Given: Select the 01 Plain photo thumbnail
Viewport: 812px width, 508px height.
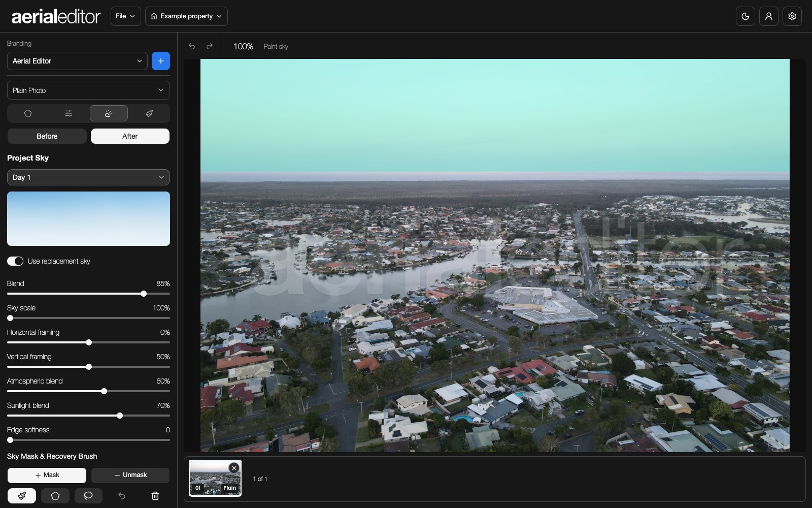Looking at the screenshot, I should (x=215, y=478).
